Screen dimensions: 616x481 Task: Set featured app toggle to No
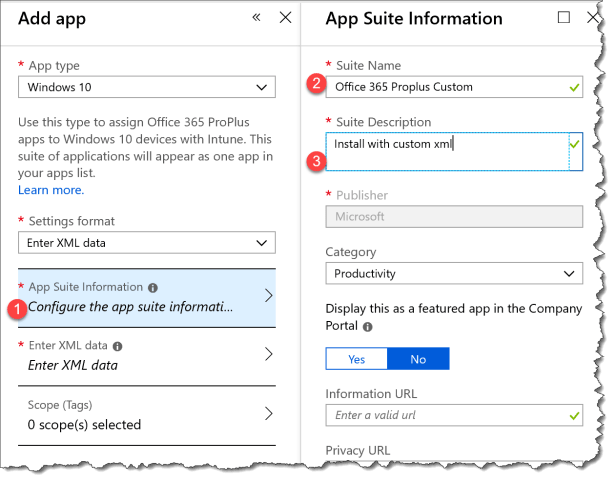418,359
